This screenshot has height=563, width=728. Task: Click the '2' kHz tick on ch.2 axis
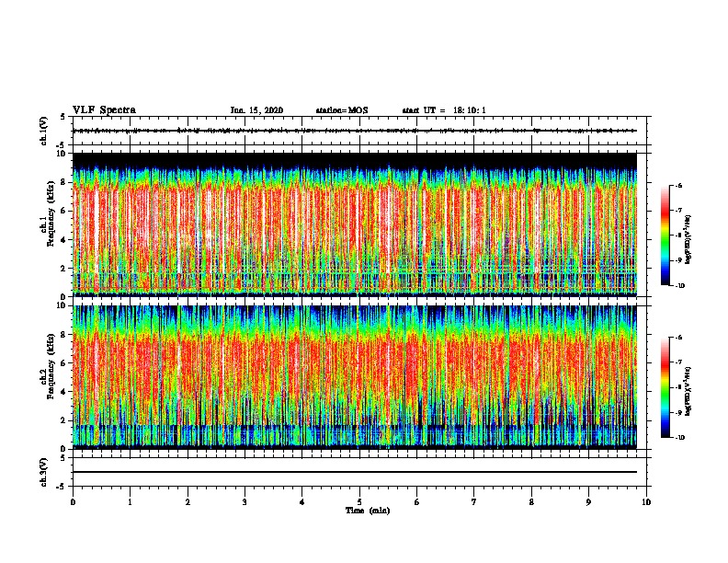[x=63, y=420]
